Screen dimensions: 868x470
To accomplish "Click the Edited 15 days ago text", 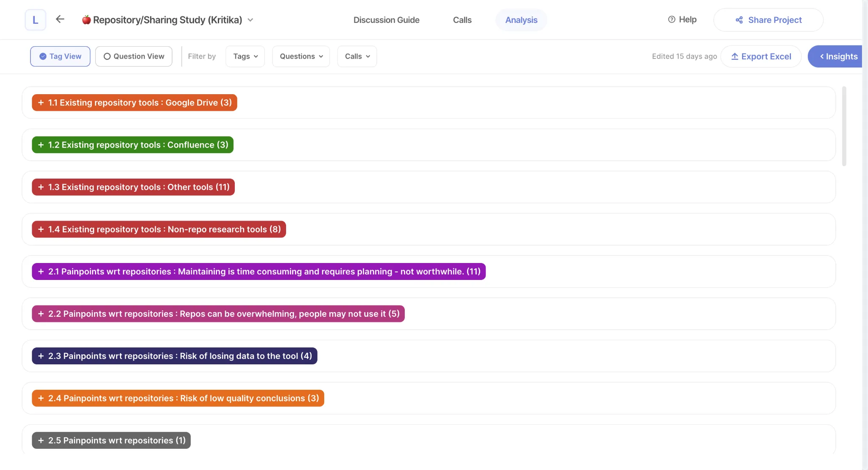I will (684, 56).
